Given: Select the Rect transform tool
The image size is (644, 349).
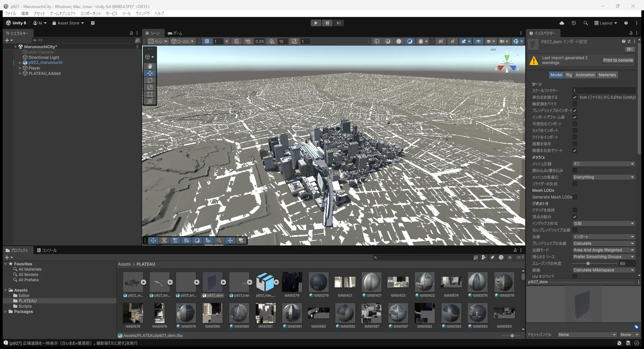Looking at the screenshot, I should [150, 94].
